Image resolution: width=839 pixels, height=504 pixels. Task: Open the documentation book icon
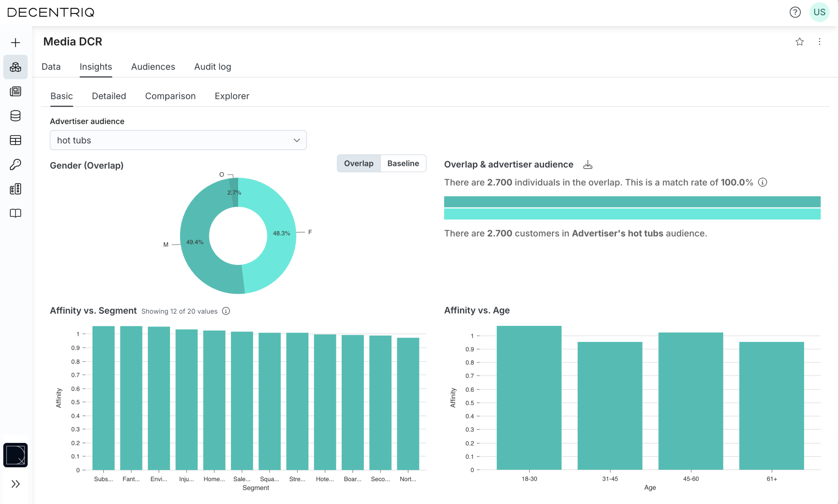[x=15, y=213]
